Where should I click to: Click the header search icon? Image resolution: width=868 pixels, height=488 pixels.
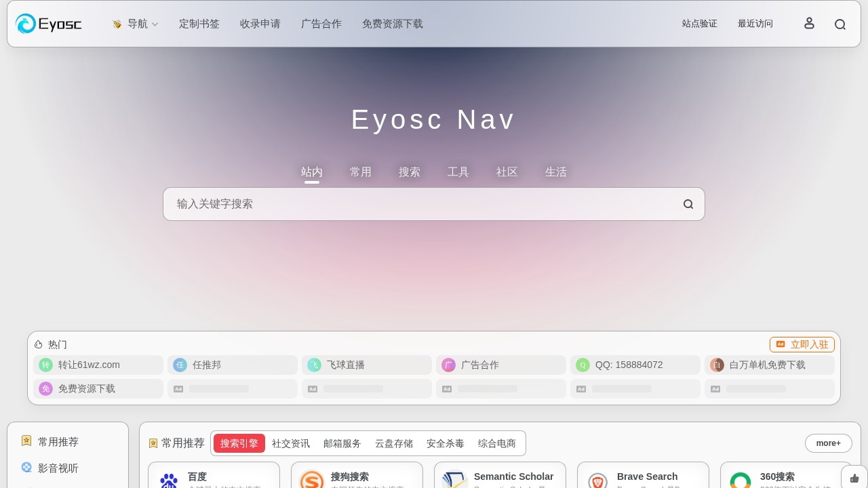coord(840,24)
